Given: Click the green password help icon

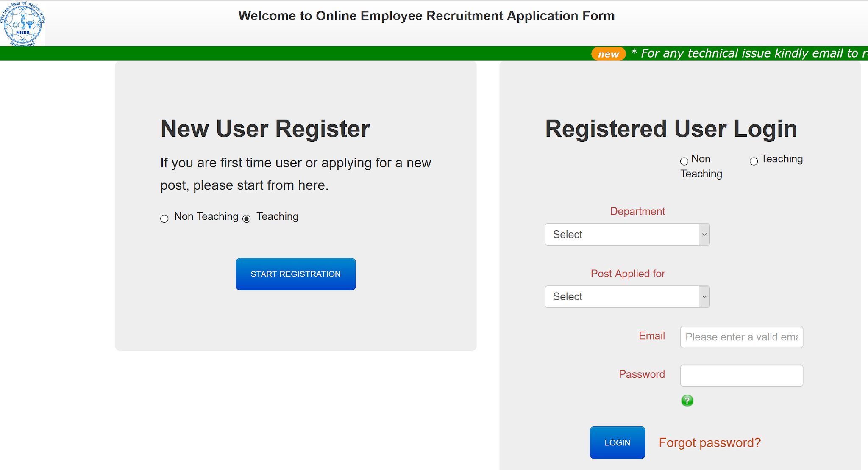Looking at the screenshot, I should [x=687, y=401].
